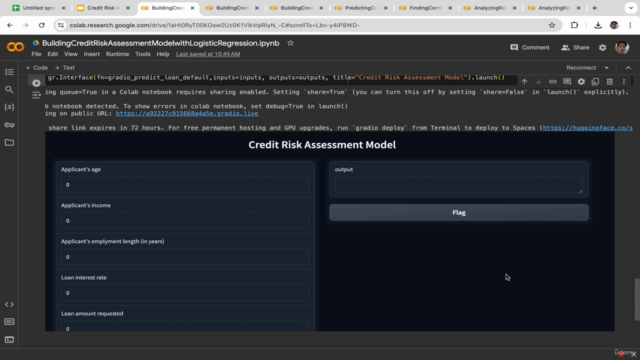640x360 pixels.
Task: Open Colab settings gear in header
Action: (602, 47)
